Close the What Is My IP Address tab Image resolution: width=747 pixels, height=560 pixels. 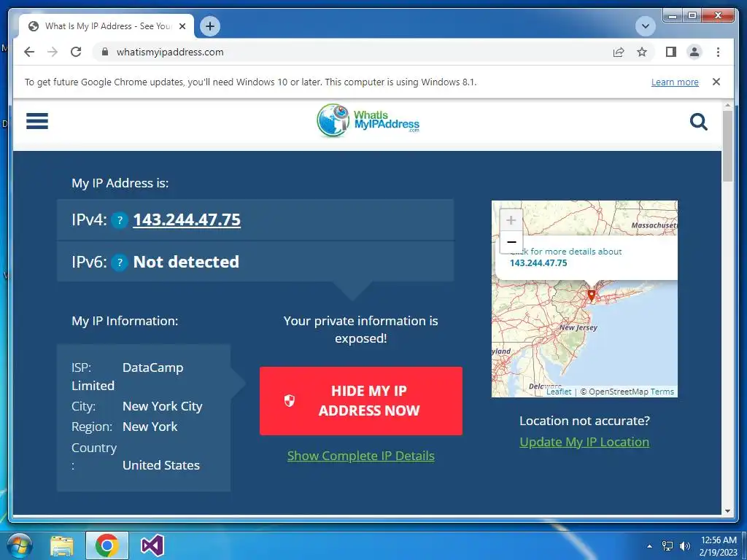182,26
